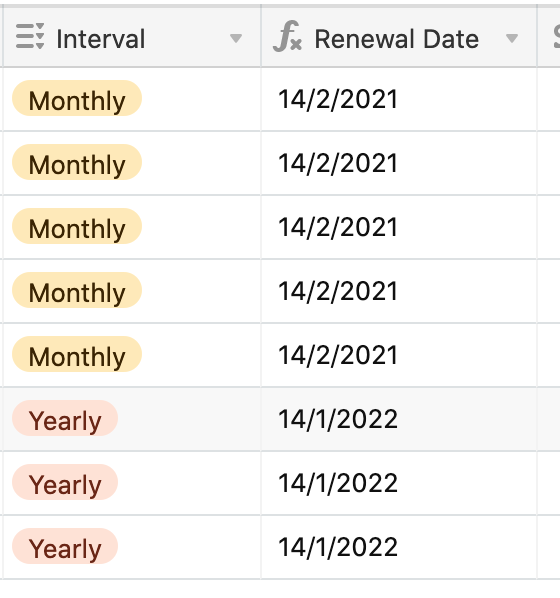This screenshot has width=560, height=598.
Task: Click the last row Yearly tag
Action: [x=65, y=547]
